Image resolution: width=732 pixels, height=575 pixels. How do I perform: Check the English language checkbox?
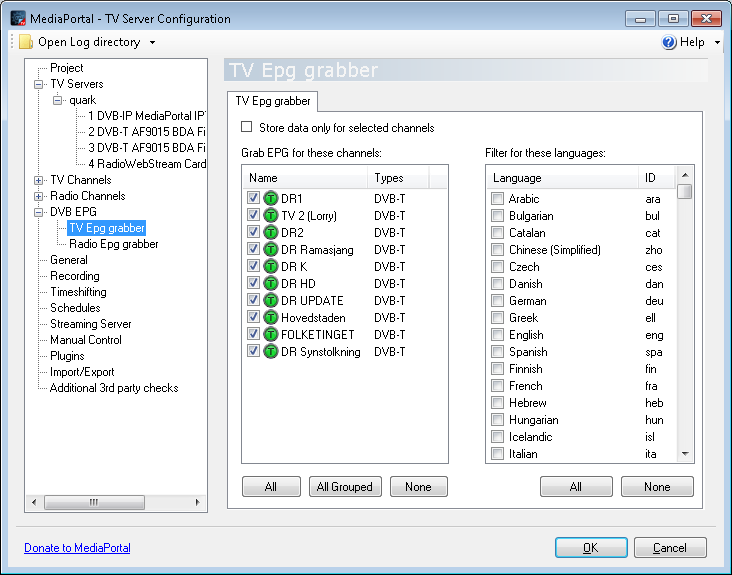tap(498, 335)
